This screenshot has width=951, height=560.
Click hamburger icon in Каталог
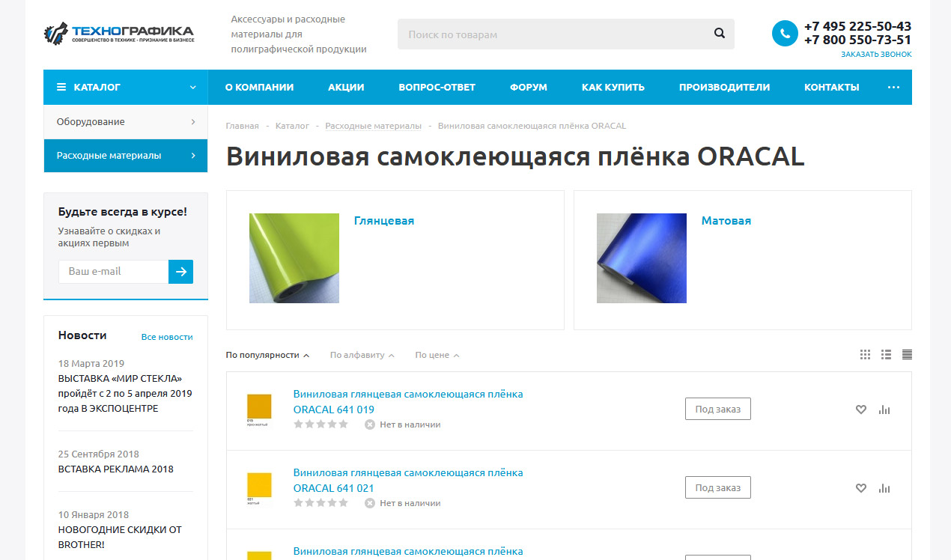(x=61, y=88)
